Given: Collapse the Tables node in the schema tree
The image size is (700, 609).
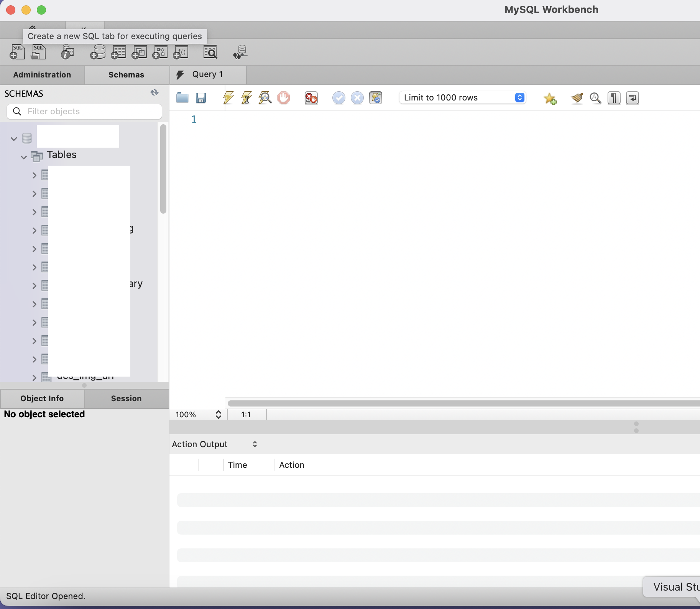Looking at the screenshot, I should click(x=23, y=157).
